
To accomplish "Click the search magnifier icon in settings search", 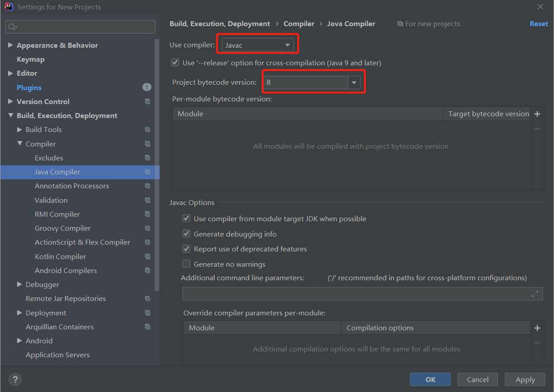I will (x=12, y=27).
